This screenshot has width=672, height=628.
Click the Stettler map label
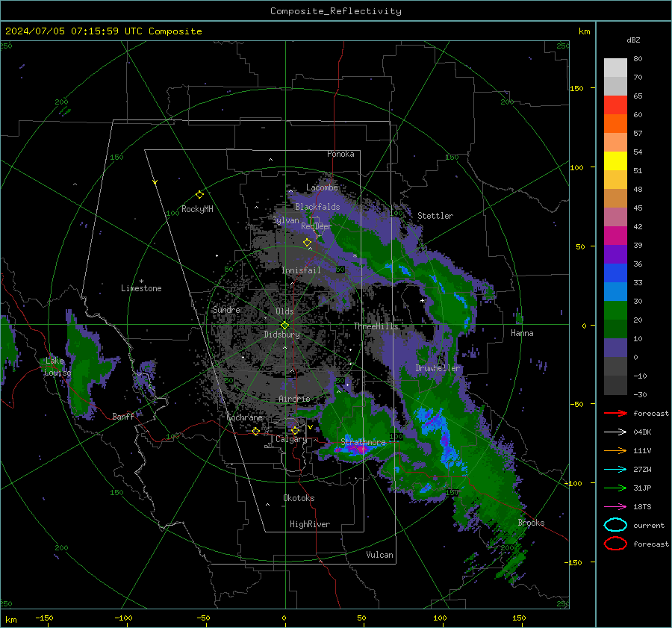coord(435,216)
